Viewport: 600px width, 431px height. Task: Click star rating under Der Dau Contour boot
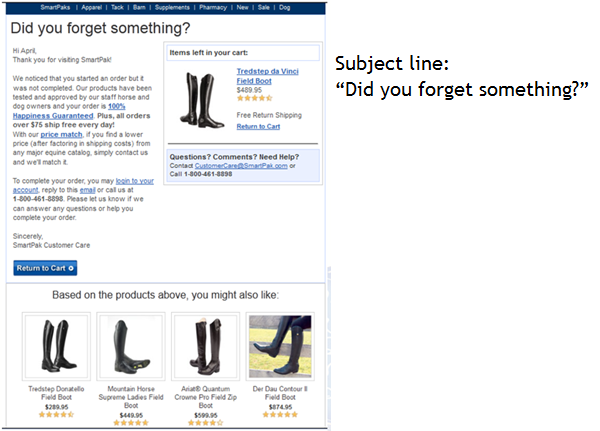click(x=280, y=415)
